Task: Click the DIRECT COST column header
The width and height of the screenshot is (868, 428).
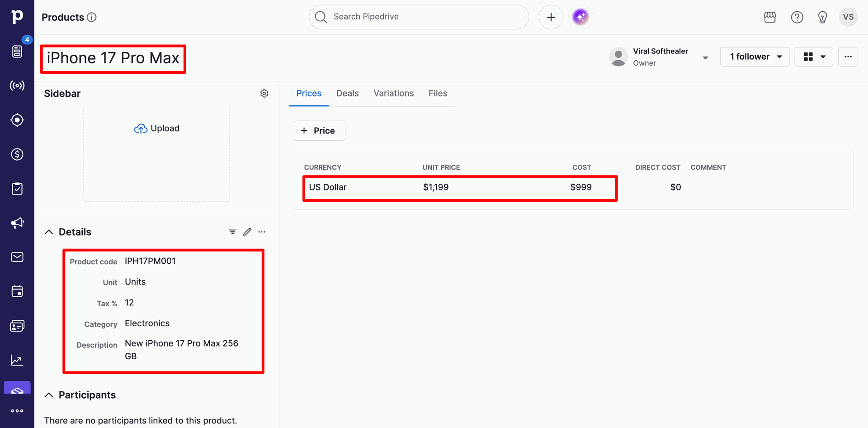Action: [658, 167]
